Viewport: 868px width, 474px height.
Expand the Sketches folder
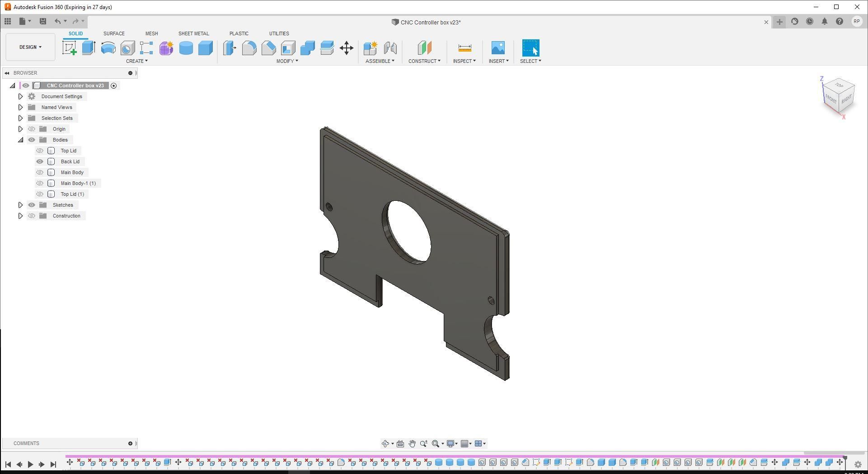point(20,205)
